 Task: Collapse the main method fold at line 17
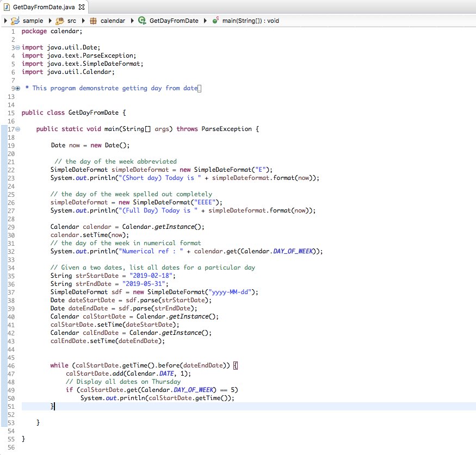click(x=18, y=129)
